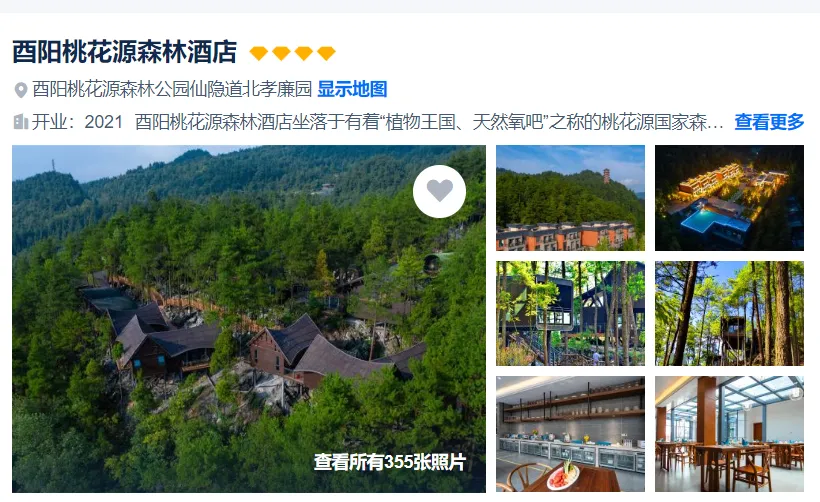The image size is (820, 502).
Task: Click the third diamond rating icon
Action: pos(304,53)
